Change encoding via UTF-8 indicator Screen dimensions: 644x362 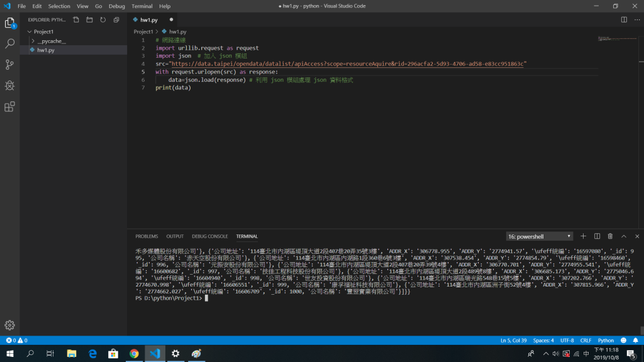(x=567, y=340)
